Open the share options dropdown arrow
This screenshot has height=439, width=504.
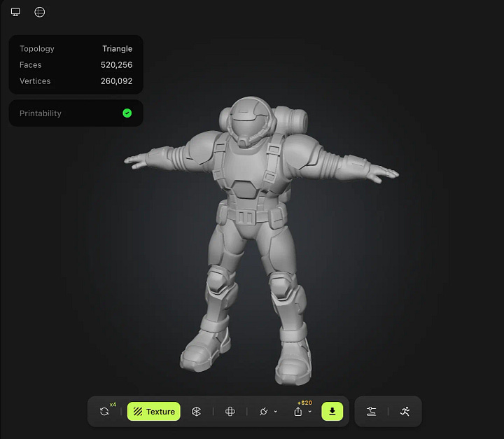point(310,411)
